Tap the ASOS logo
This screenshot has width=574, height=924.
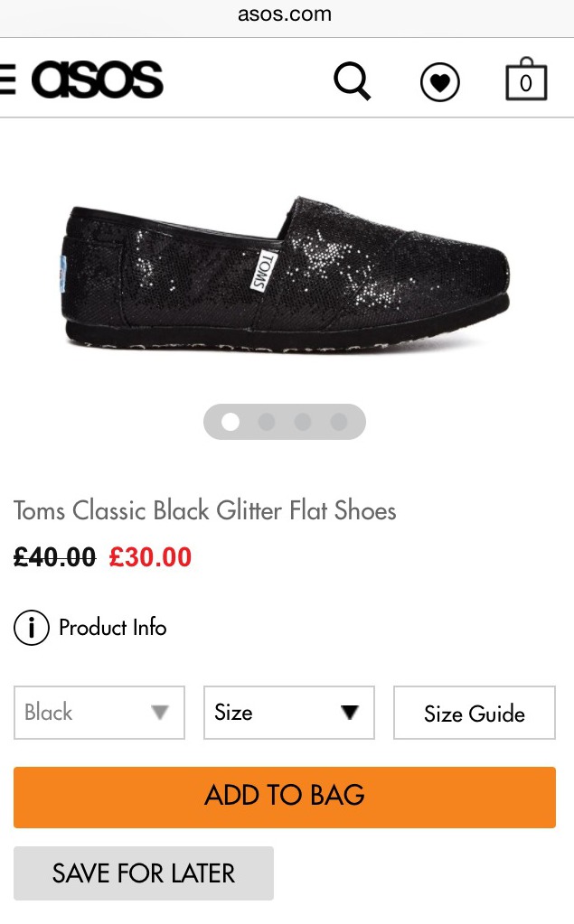tap(98, 80)
